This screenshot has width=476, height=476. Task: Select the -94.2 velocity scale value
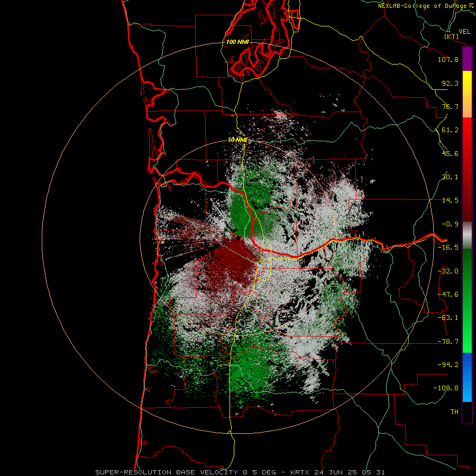448,365
